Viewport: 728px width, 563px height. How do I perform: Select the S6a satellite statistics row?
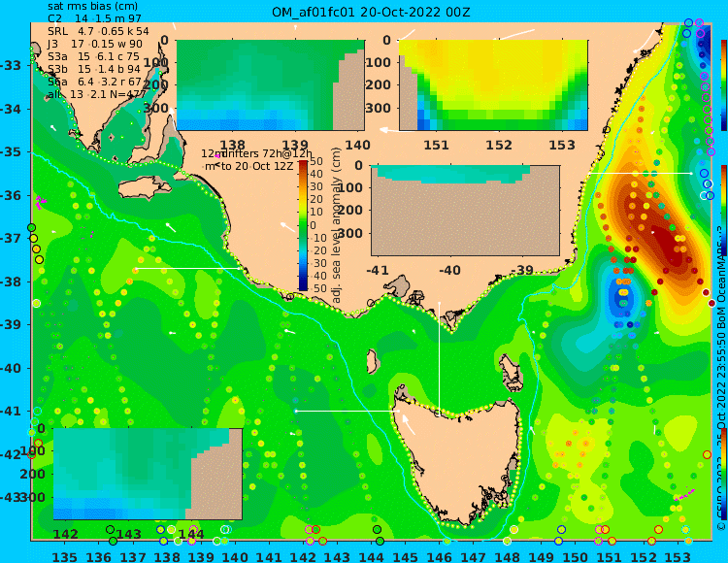95,82
